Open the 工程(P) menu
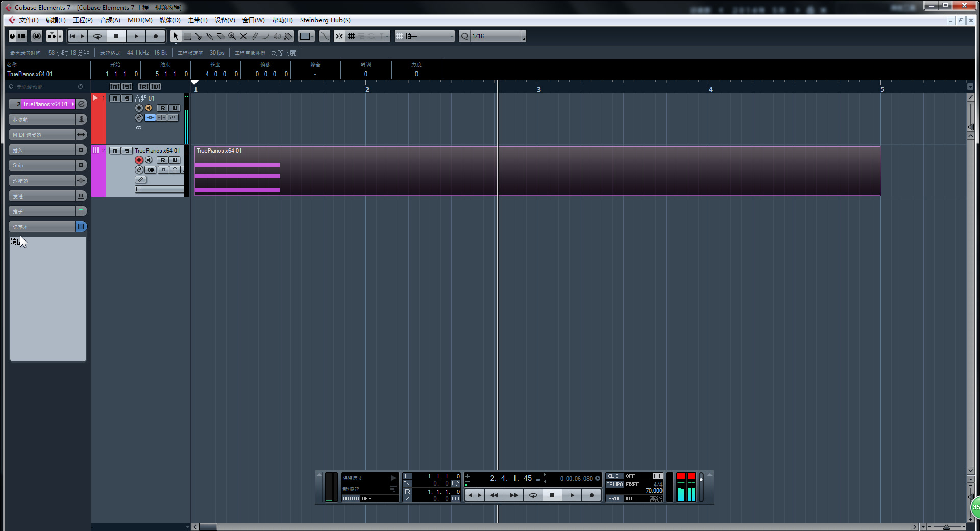 click(83, 20)
